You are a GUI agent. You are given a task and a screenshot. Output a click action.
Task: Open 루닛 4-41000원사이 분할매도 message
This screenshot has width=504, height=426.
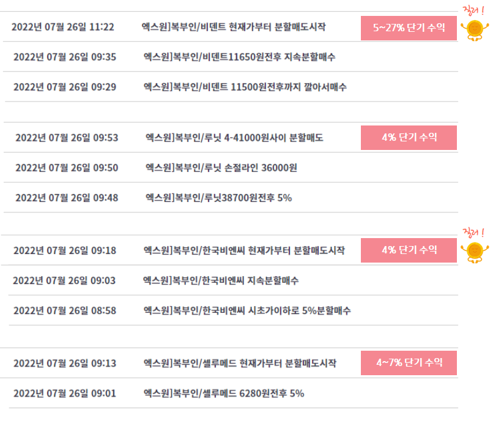click(x=234, y=138)
